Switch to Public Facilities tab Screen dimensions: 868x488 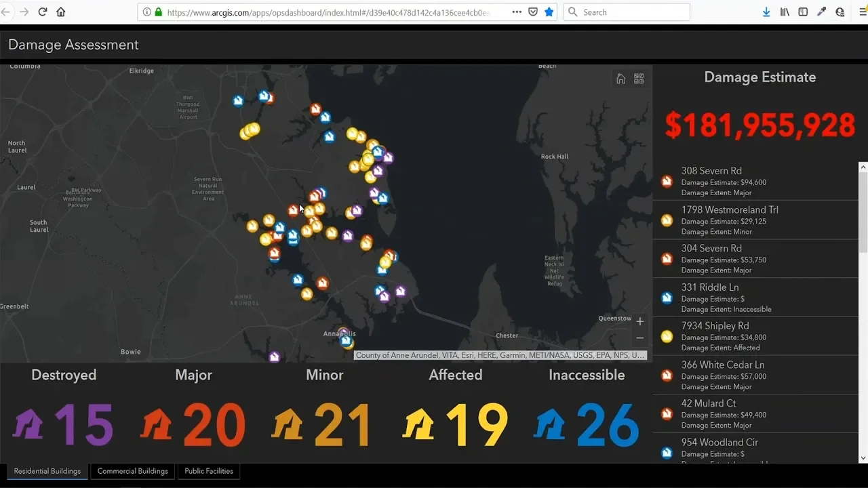(x=209, y=471)
